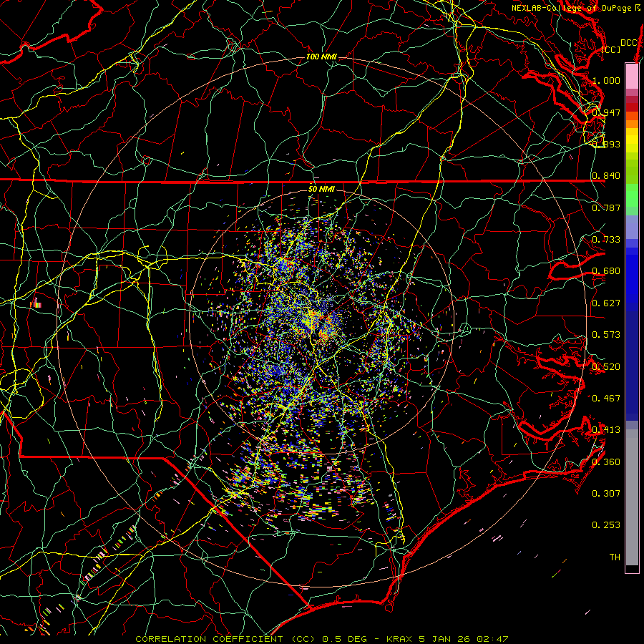Click the 1.000 scale value
This screenshot has width=644, height=644.
(x=606, y=80)
